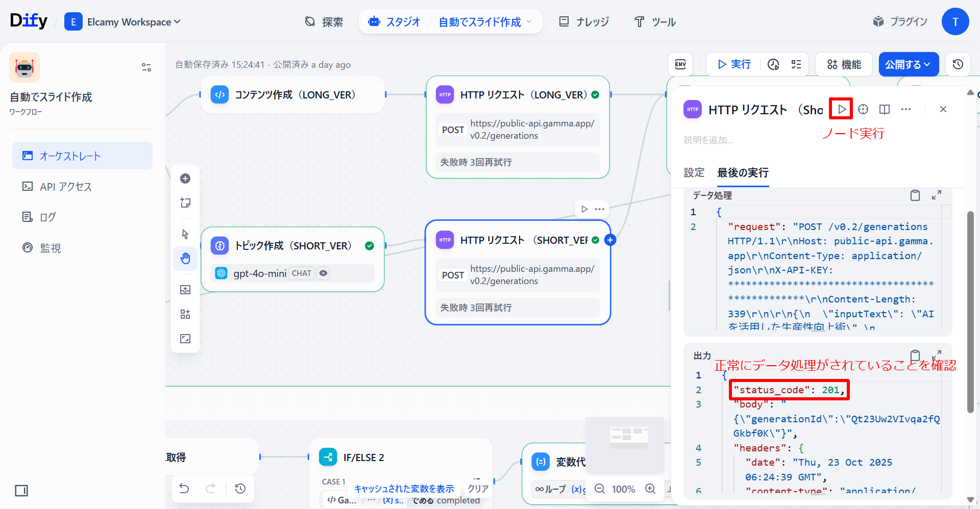The height and width of the screenshot is (509, 980).
Task: Add a new node with plus icon
Action: pyautogui.click(x=185, y=179)
